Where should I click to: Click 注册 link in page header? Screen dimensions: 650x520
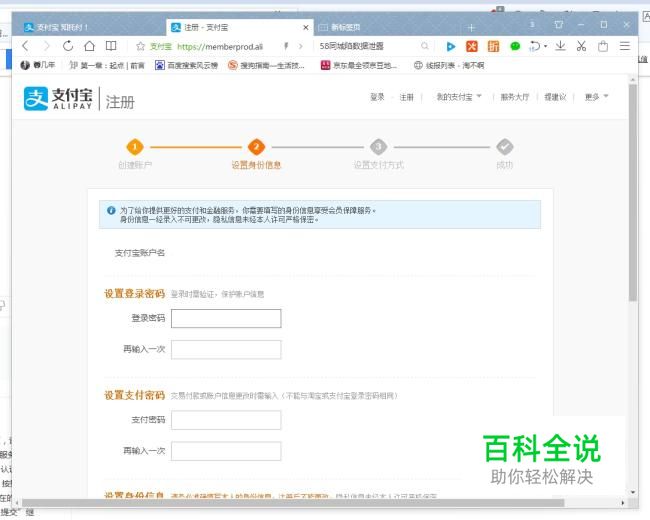406,97
